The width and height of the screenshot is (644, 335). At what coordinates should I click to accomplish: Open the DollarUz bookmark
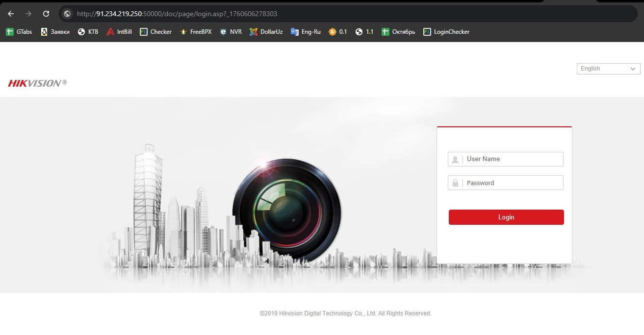[266, 32]
